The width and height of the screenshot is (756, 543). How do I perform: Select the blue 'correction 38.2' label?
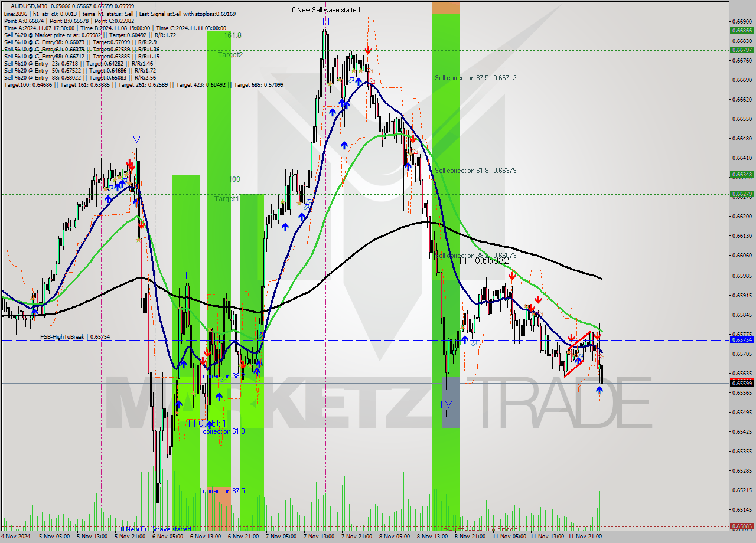click(x=224, y=376)
